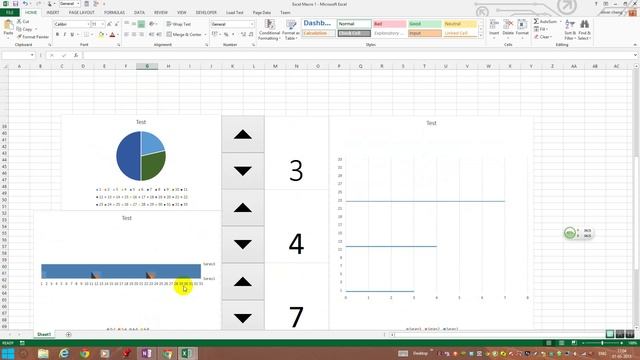
Task: Open the Conditional Formatting menu
Action: click(269, 30)
